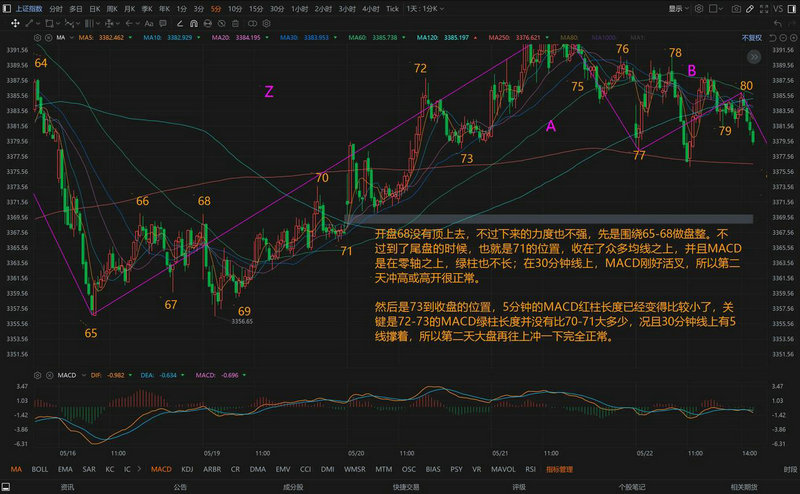The height and width of the screenshot is (494, 800).
Task: Click the zoom in plus circle icon
Action: [792, 38]
